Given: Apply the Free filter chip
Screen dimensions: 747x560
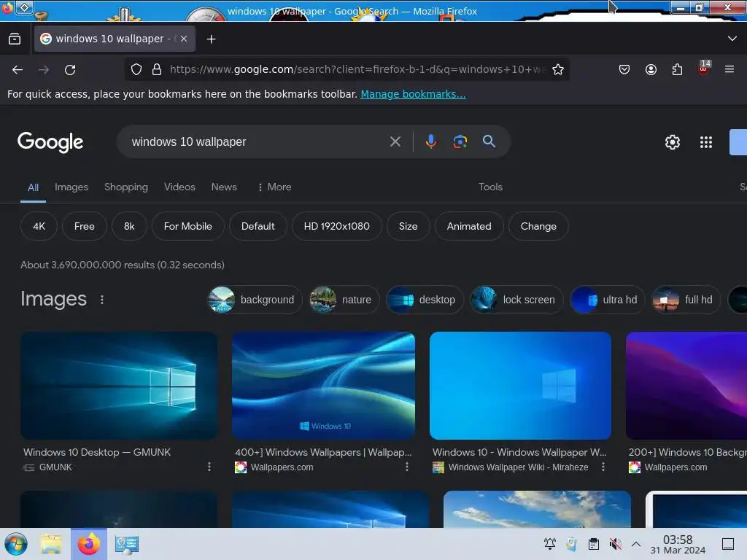Looking at the screenshot, I should [x=85, y=226].
